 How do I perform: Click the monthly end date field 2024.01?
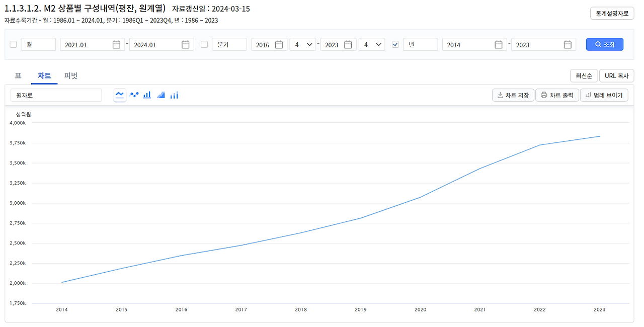pos(162,45)
